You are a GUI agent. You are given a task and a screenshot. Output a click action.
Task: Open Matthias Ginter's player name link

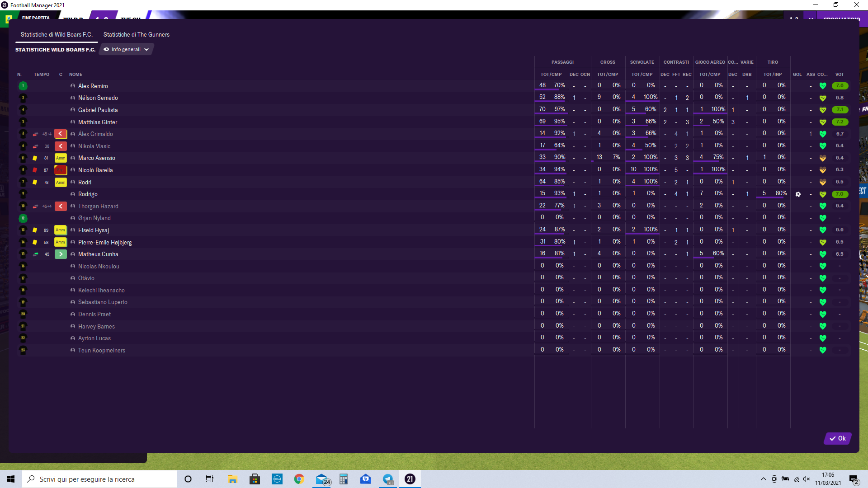click(98, 122)
